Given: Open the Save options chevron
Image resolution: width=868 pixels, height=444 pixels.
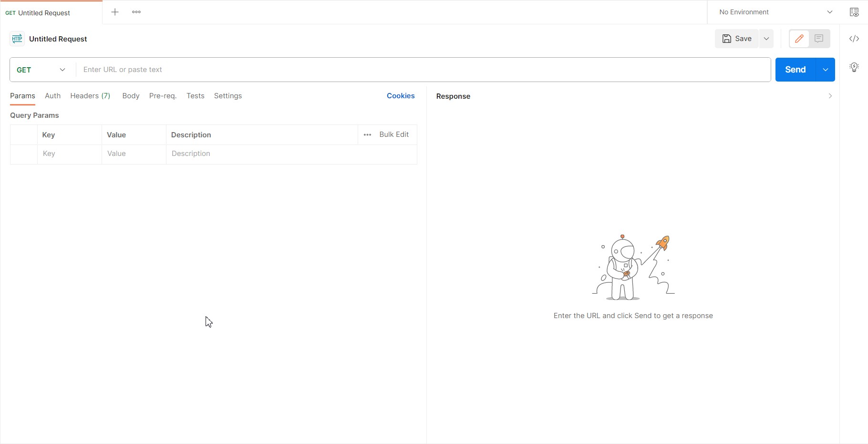Looking at the screenshot, I should coord(766,39).
